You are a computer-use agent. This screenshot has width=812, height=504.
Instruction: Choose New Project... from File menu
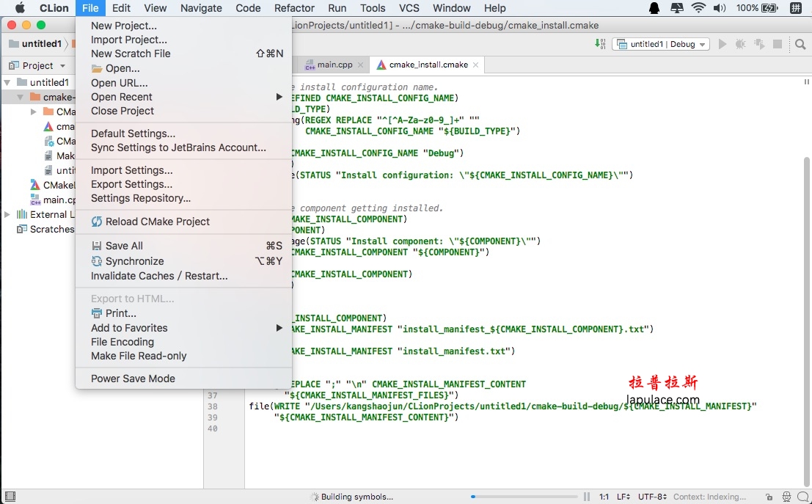[x=184, y=26]
